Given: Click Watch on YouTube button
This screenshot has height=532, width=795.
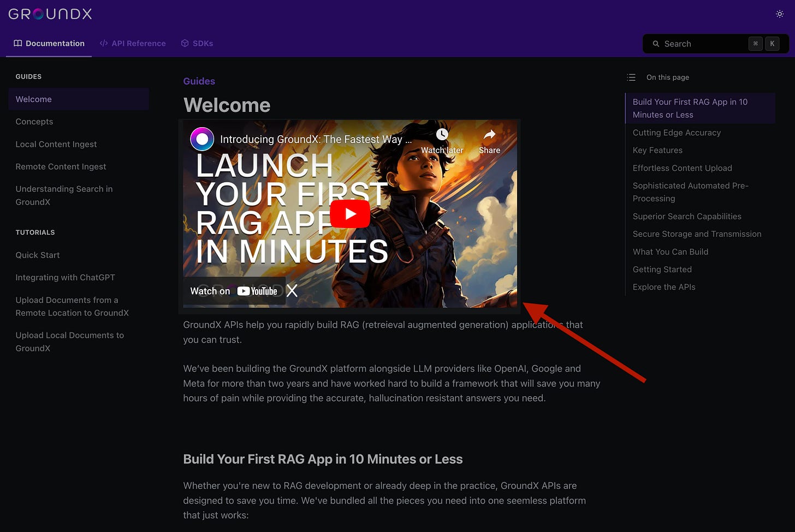Looking at the screenshot, I should [x=234, y=291].
